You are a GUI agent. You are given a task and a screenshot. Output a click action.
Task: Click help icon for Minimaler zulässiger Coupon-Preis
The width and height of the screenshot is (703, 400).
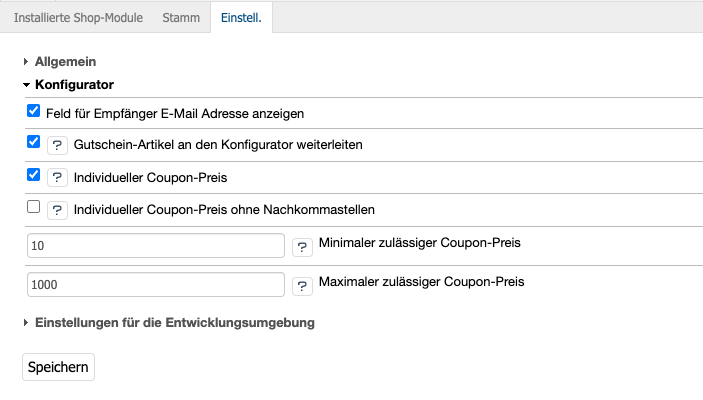(x=302, y=247)
